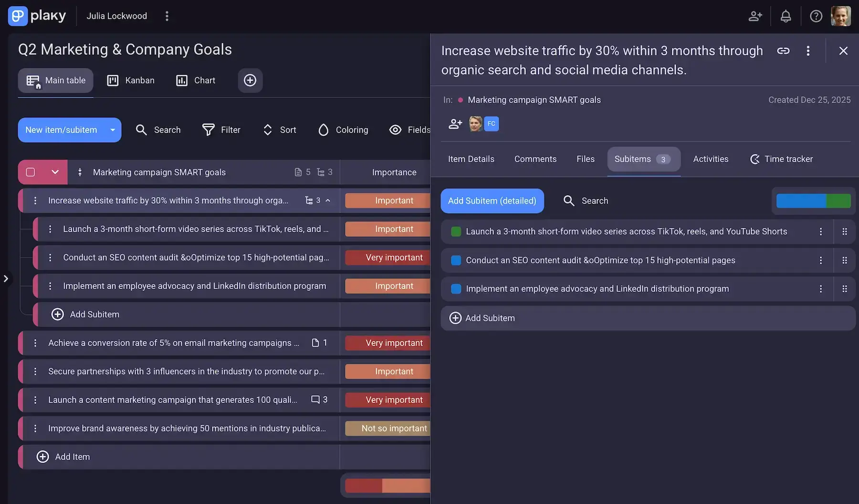Click green status swatch of Launch video subitem
This screenshot has height=504, width=859.
456,232
